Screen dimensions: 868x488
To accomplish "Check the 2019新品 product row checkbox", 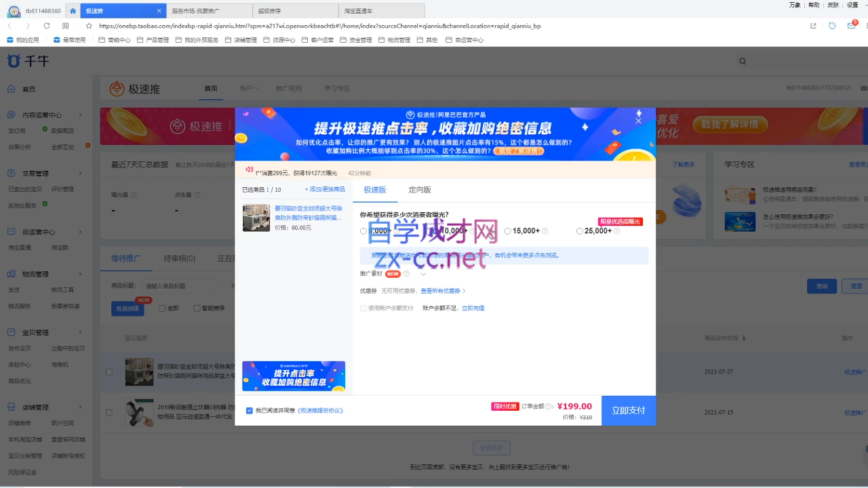I will [x=109, y=412].
